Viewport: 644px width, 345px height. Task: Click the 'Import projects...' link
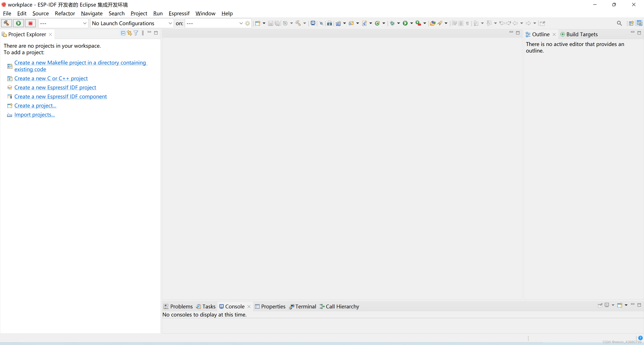pos(35,115)
